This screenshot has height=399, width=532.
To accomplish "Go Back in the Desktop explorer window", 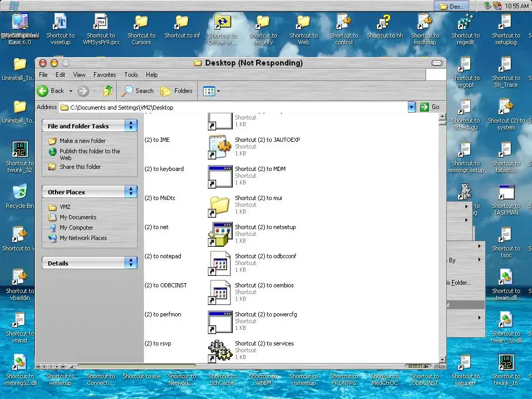I will click(50, 91).
